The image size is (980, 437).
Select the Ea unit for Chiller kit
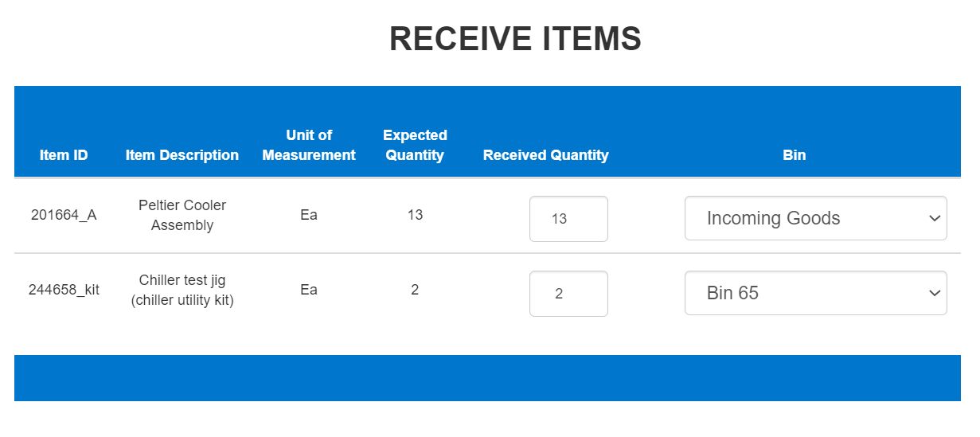tap(309, 289)
